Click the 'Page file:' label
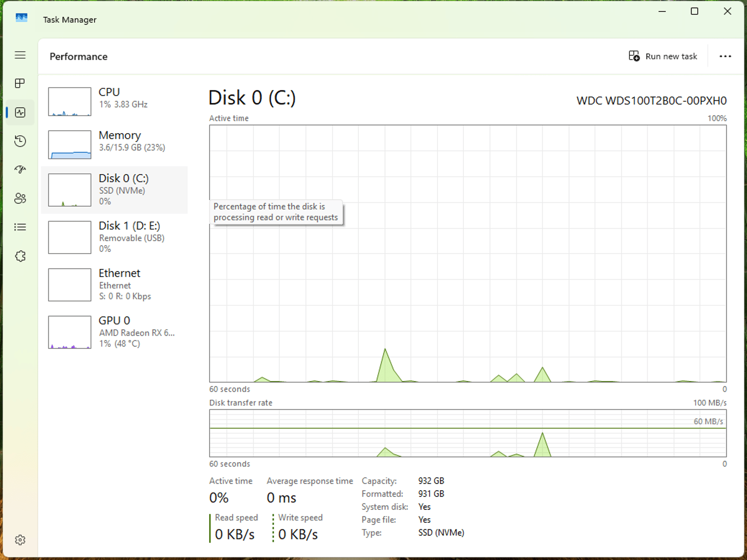 pos(379,520)
